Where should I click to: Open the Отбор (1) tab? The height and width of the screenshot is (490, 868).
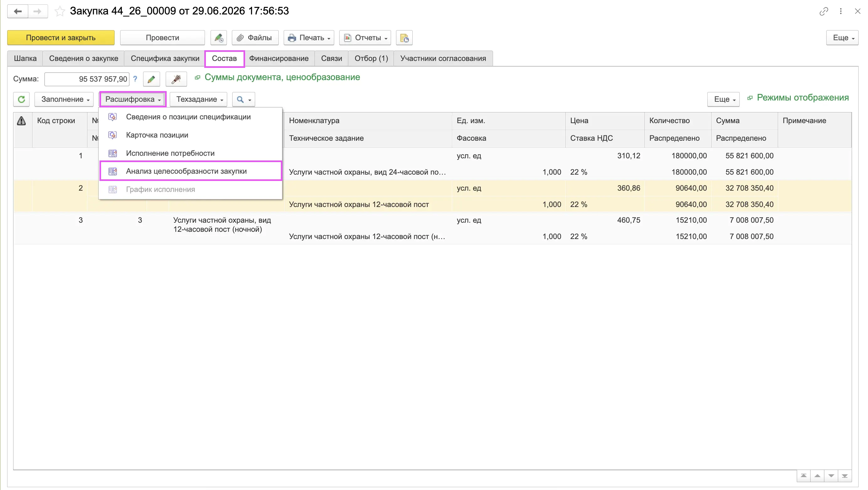[x=371, y=58]
